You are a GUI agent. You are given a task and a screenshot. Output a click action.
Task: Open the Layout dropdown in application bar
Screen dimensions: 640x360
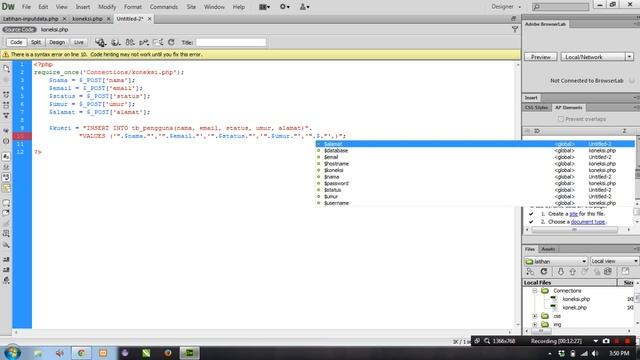[x=264, y=7]
